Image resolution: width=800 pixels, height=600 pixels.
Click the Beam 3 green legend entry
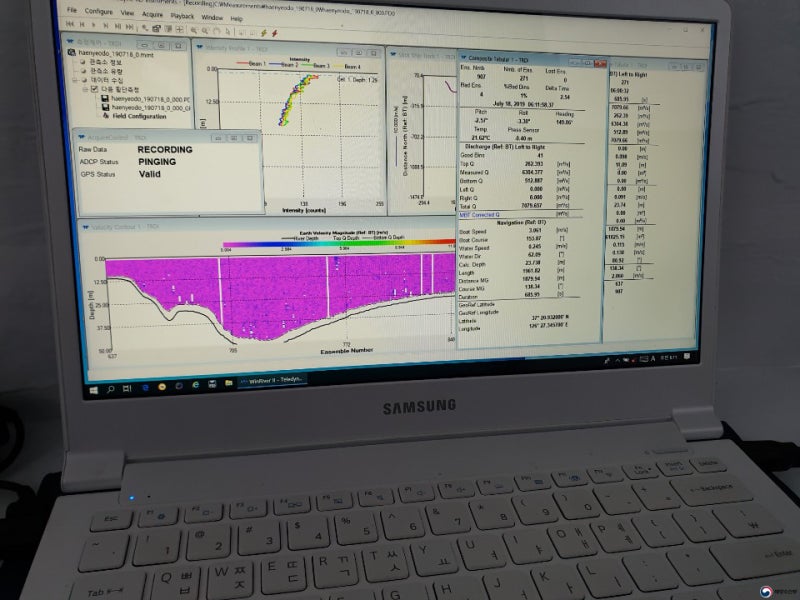tap(315, 65)
